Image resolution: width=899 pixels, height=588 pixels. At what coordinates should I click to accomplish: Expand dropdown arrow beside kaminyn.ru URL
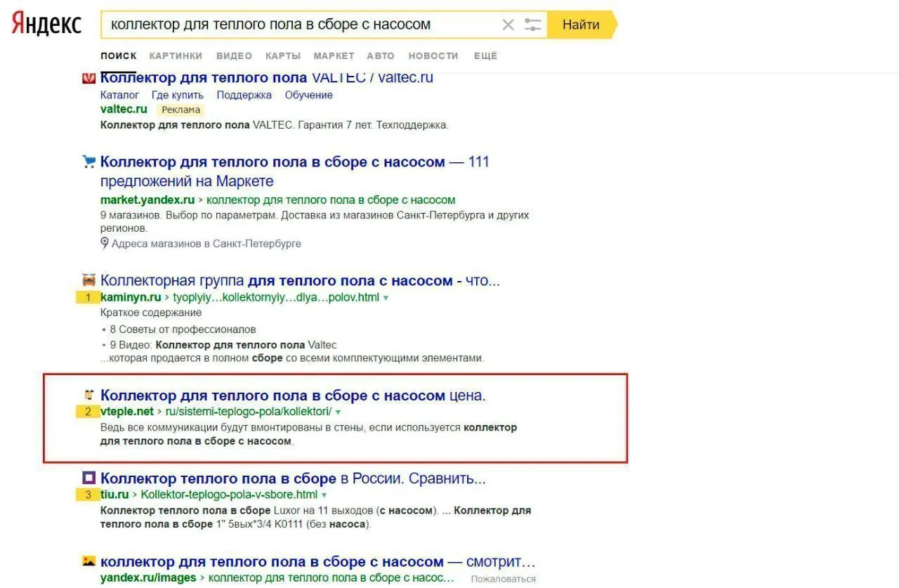click(x=386, y=298)
